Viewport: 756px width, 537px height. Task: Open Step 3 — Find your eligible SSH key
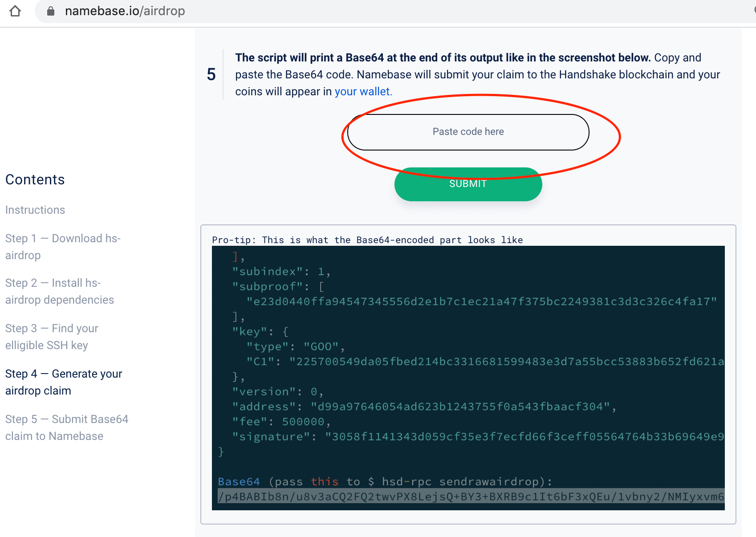[x=52, y=337]
